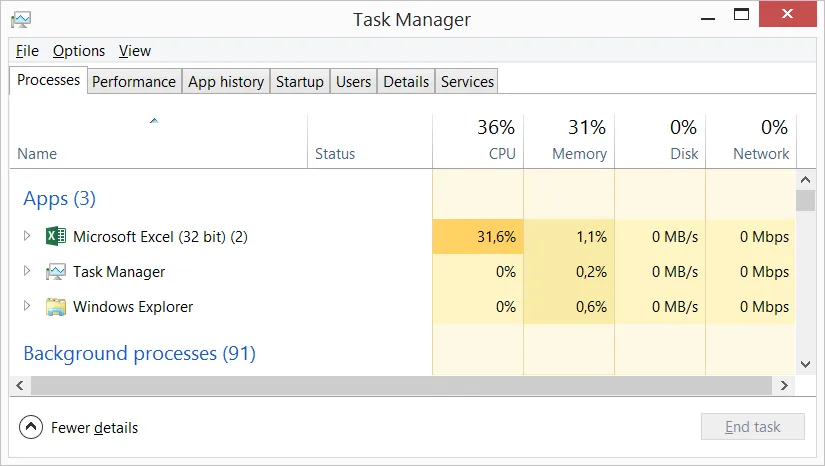
Task: Open the File menu
Action: pyautogui.click(x=27, y=51)
